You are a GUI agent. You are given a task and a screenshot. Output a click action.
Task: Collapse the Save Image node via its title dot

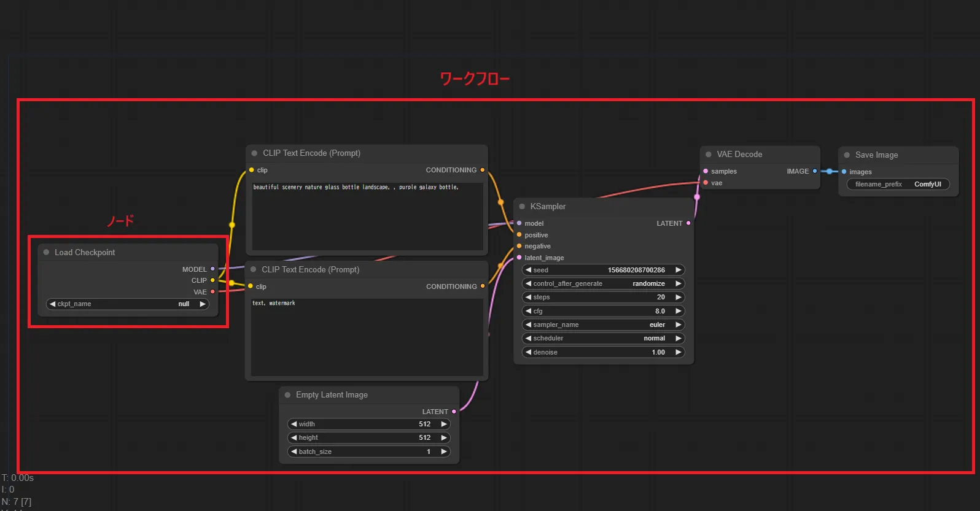pos(847,155)
